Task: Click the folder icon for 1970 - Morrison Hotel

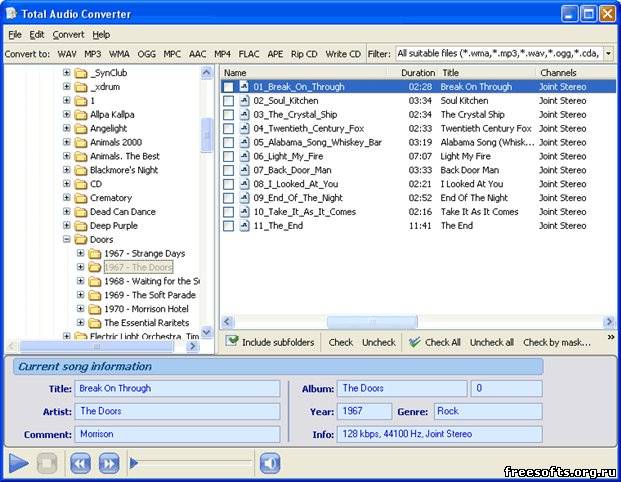Action: pyautogui.click(x=95, y=309)
